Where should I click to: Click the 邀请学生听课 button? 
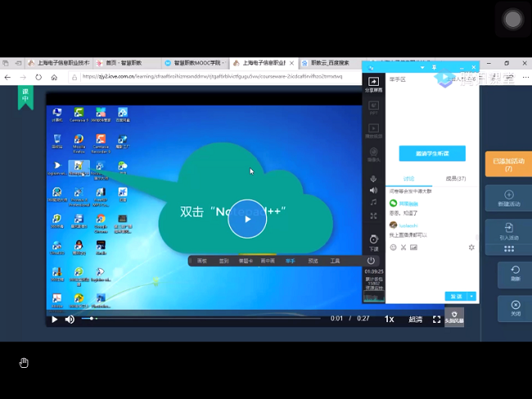point(432,153)
